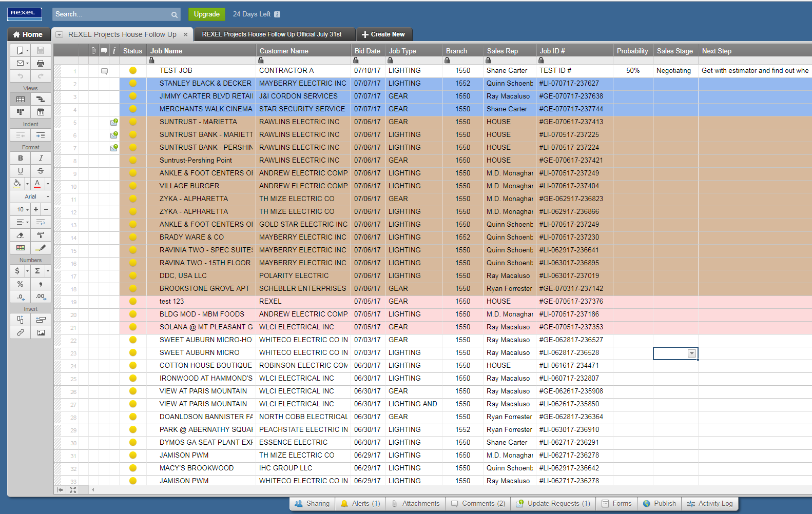Click the Redo arrow icon

tap(41, 76)
